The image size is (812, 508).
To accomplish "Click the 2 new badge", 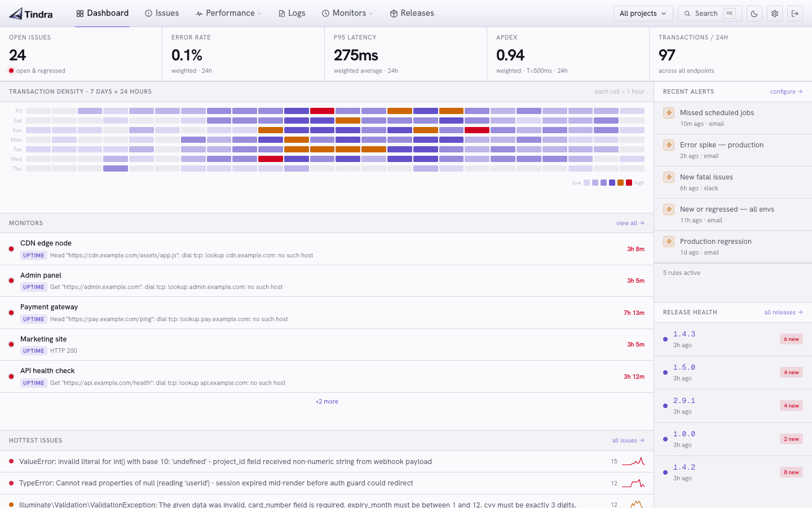I will [791, 439].
